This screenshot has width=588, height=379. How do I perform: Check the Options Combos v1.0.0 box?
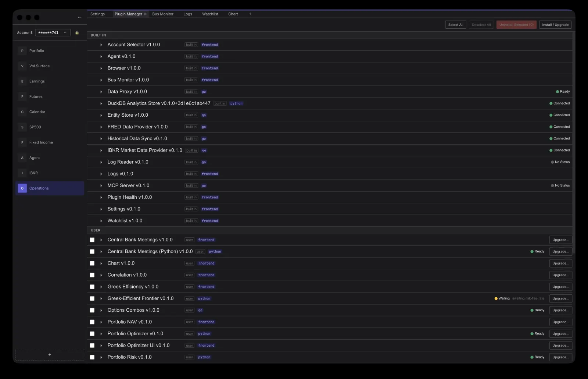tap(92, 311)
